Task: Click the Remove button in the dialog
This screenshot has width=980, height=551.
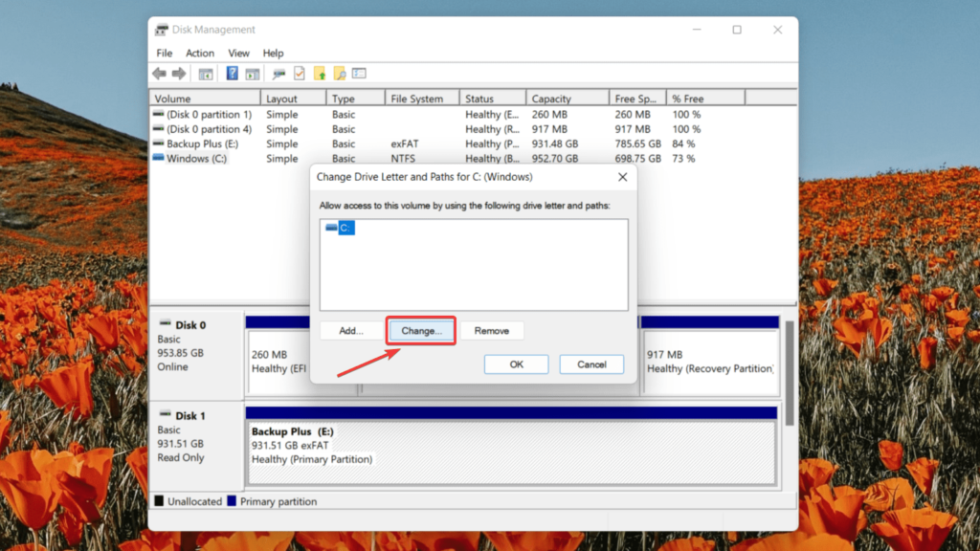Action: coord(493,330)
